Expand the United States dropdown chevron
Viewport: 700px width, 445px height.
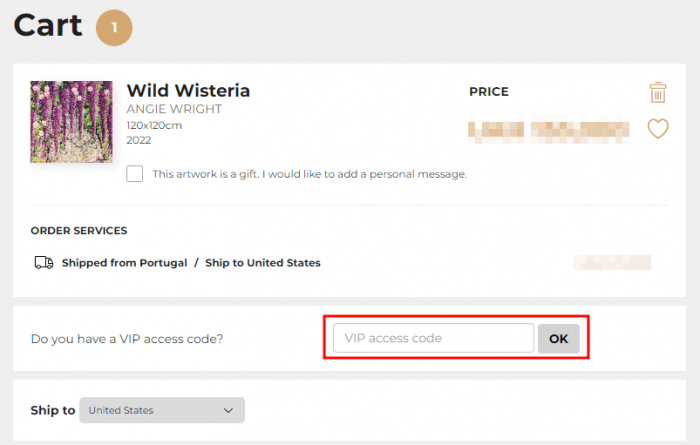(x=228, y=410)
